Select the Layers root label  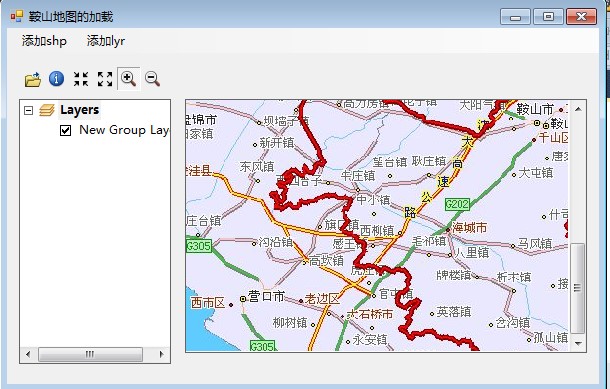[80, 110]
